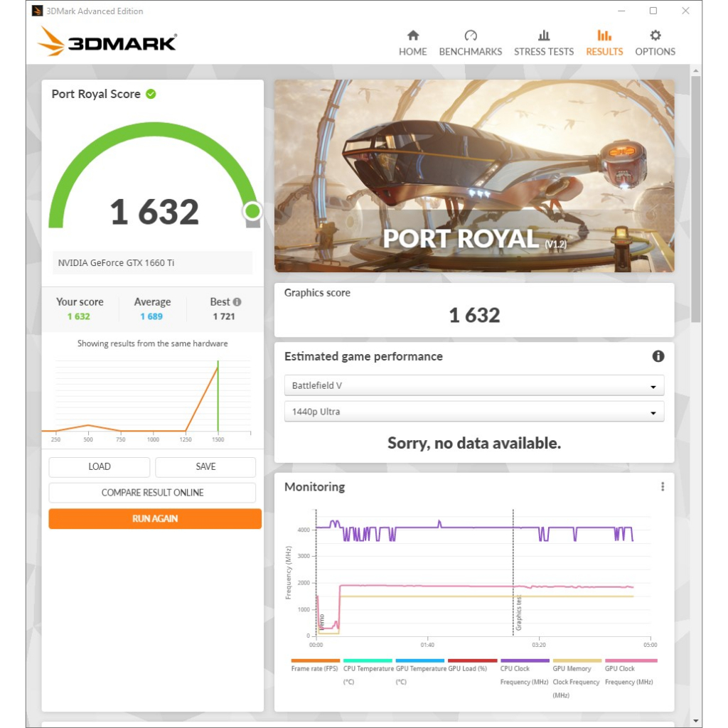Click Estimated game performance info icon

658,356
